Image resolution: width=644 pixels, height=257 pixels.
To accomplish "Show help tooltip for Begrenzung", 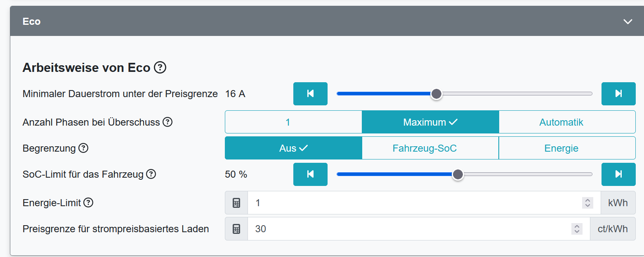I will [83, 148].
